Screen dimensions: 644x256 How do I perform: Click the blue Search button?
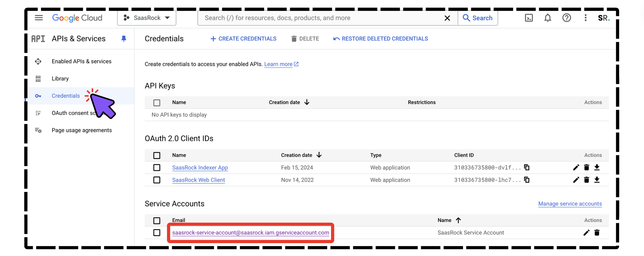478,18
